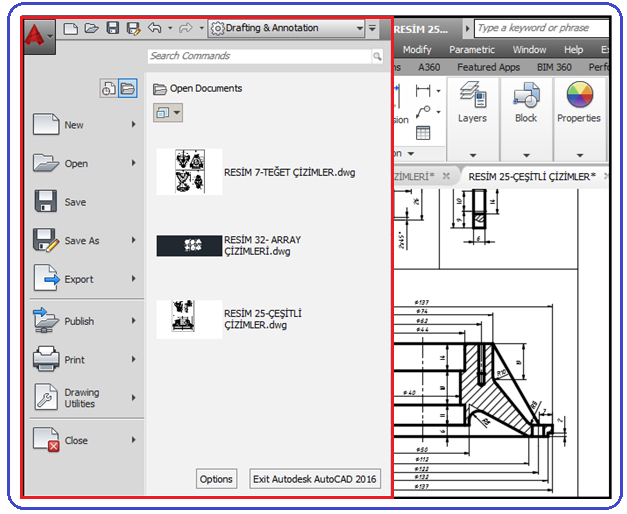Choose Save As in the application menu
This screenshot has width=627, height=514.
point(84,240)
